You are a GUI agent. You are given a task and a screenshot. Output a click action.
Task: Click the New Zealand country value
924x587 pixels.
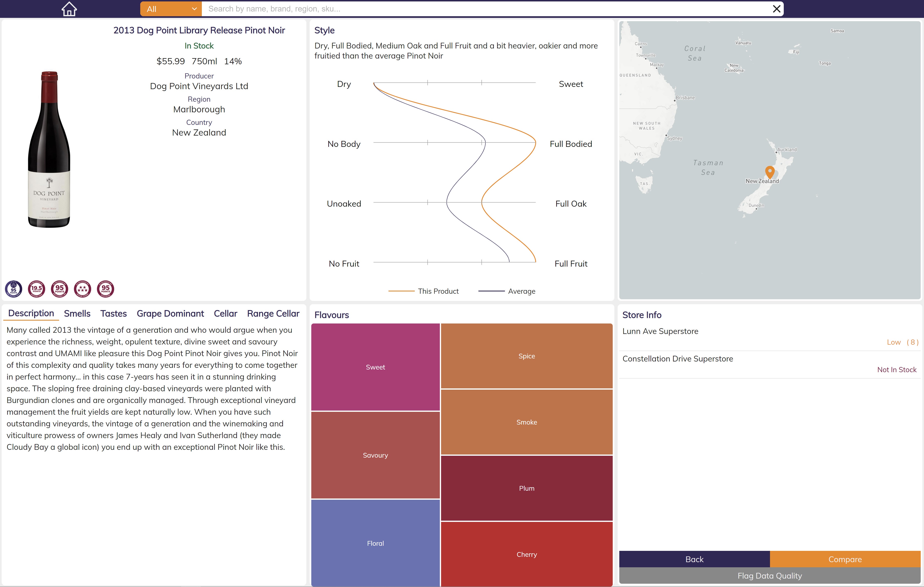click(x=199, y=132)
